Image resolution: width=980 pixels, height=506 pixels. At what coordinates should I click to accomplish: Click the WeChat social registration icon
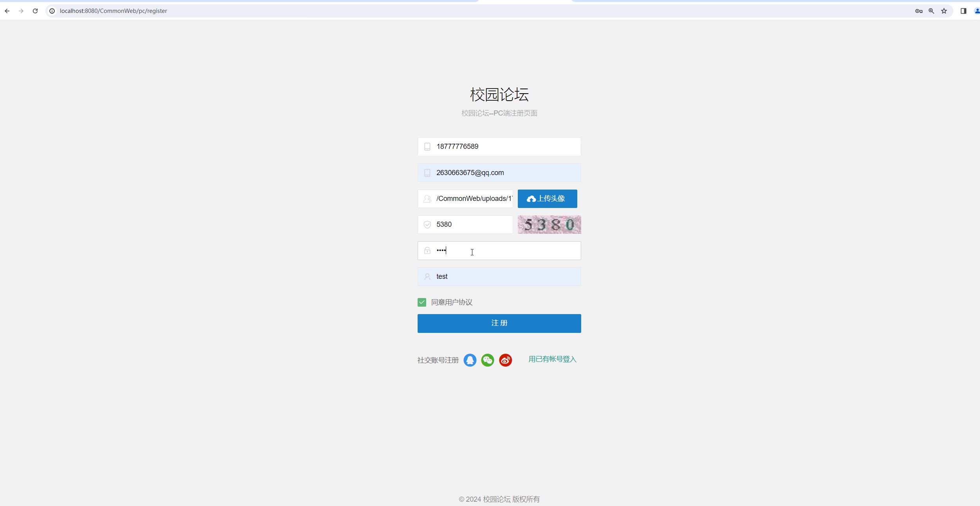(487, 360)
